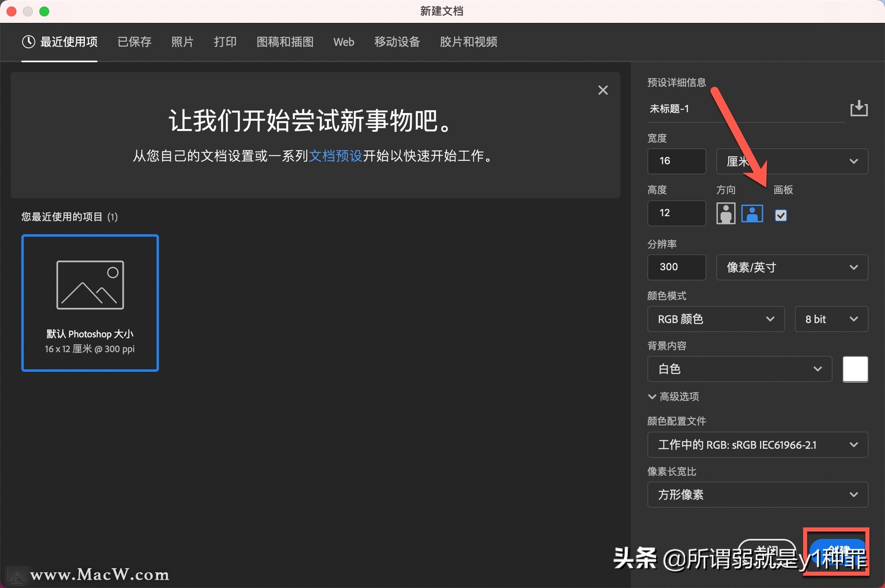Click the save document preset icon
Screen dimensions: 885x588
pyautogui.click(x=859, y=109)
